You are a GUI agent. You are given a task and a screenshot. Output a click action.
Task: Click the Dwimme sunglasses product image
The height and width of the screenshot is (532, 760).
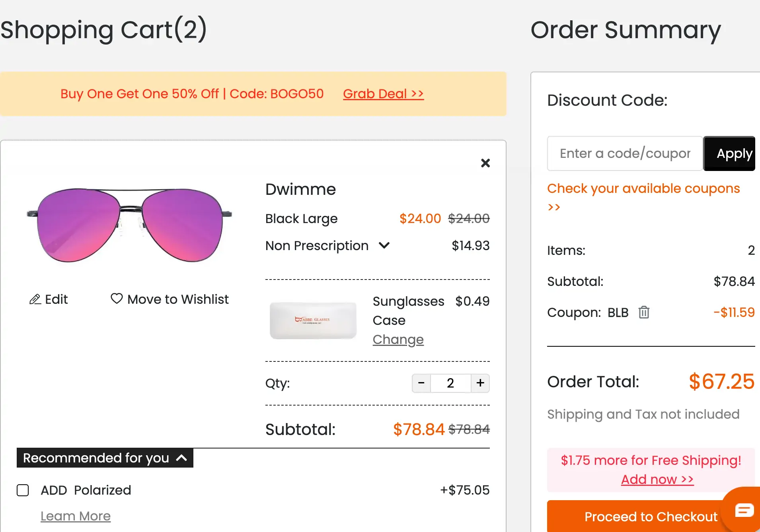[x=129, y=225]
